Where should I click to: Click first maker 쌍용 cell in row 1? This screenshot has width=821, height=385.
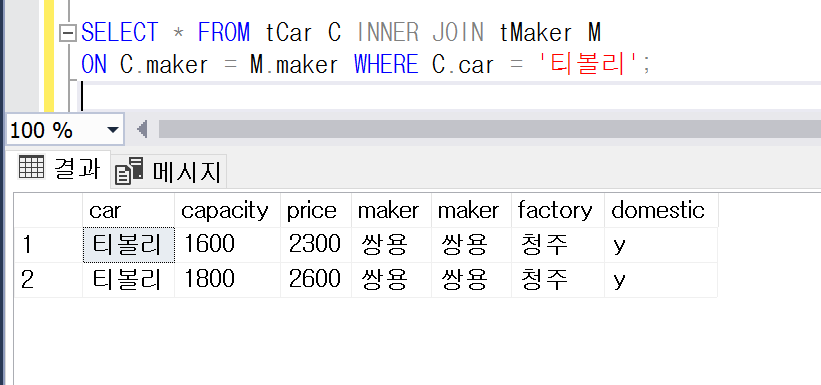tap(391, 245)
